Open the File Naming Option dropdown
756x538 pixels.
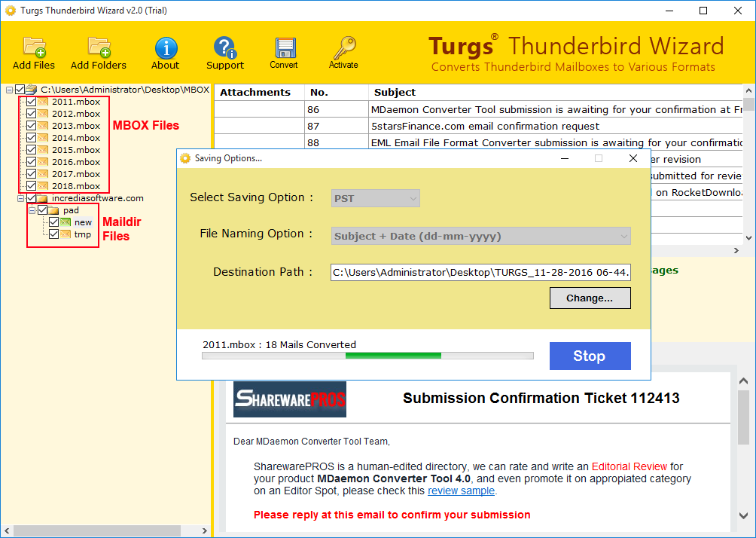coord(480,236)
